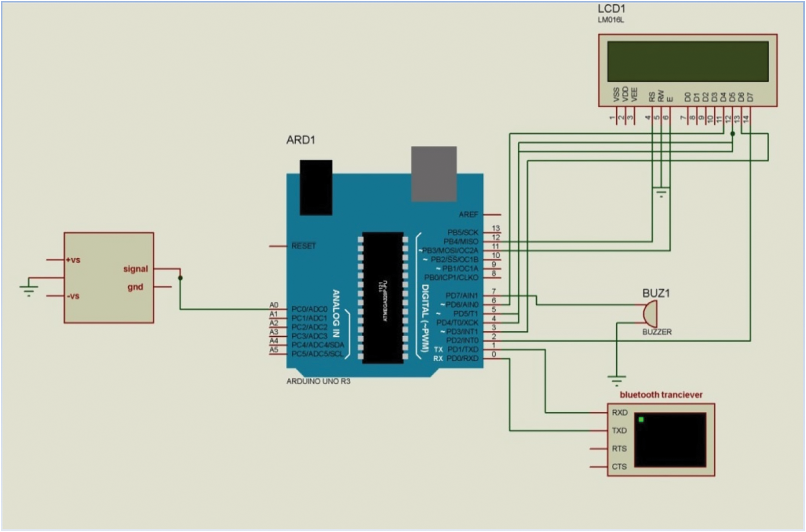Select the LM016L LCD display screen

687,61
